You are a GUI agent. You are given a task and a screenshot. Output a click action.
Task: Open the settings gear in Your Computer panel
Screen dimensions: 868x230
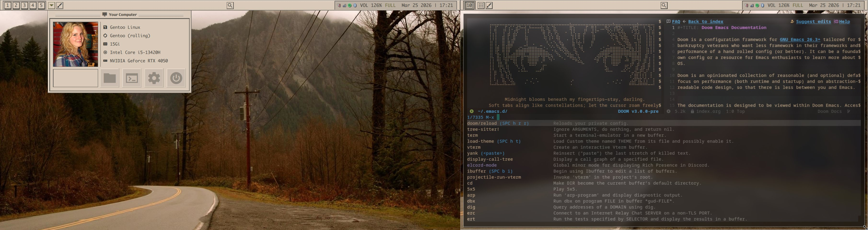pyautogui.click(x=154, y=78)
